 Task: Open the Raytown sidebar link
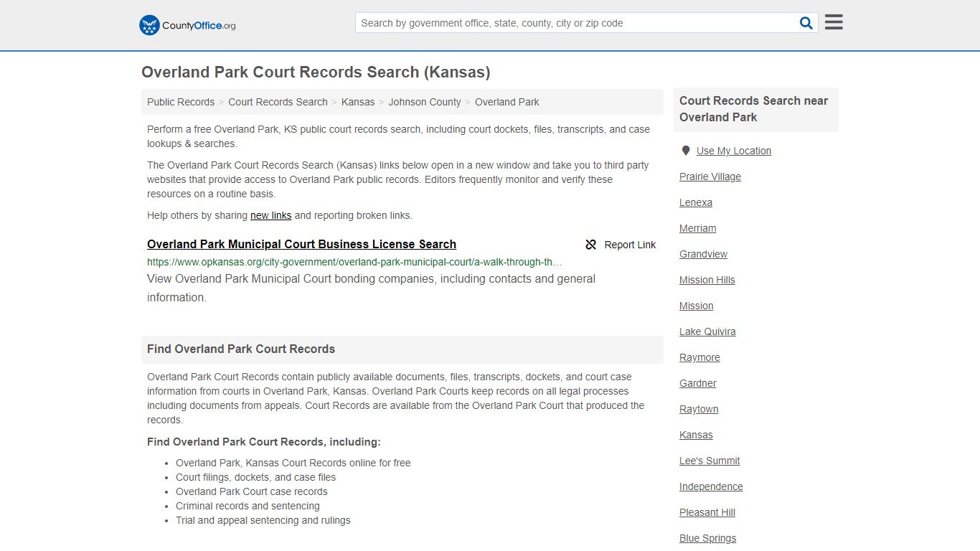click(699, 409)
